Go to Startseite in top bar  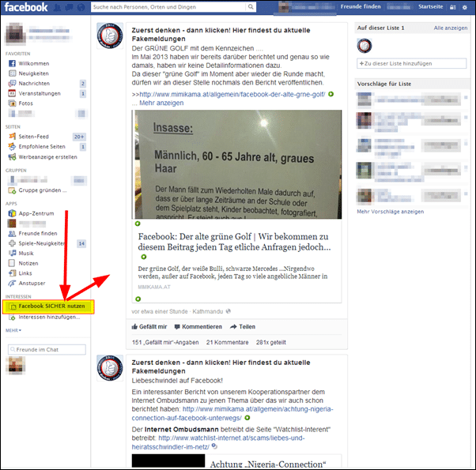point(430,6)
